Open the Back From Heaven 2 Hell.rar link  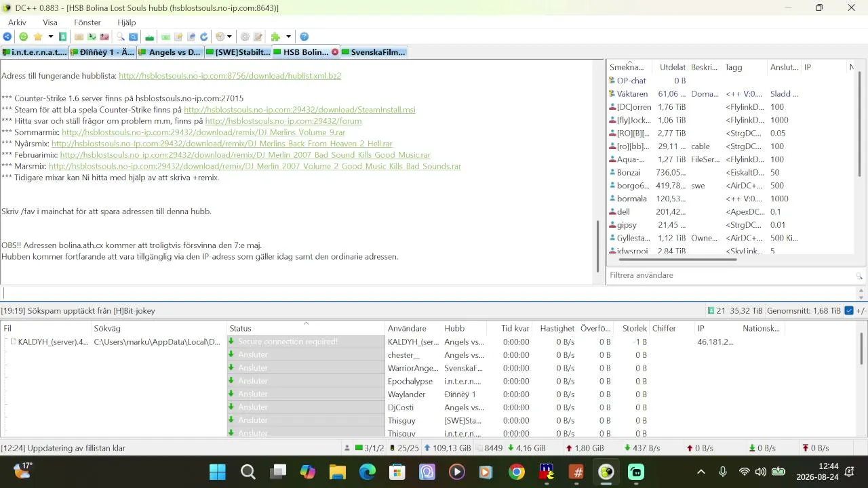222,144
